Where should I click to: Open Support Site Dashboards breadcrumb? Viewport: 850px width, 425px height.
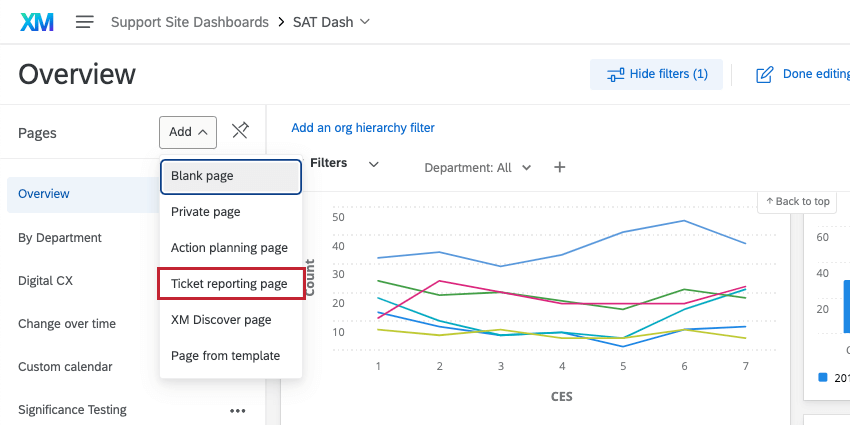[x=189, y=22]
